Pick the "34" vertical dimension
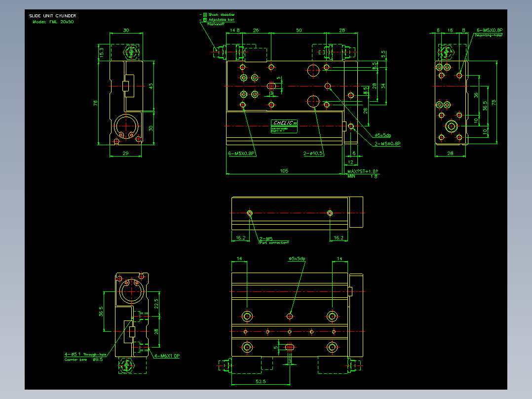 click(383, 86)
